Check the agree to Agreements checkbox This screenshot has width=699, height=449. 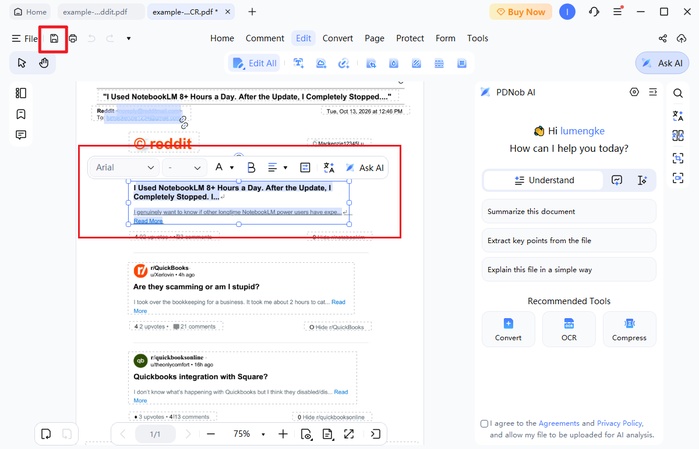coord(484,424)
